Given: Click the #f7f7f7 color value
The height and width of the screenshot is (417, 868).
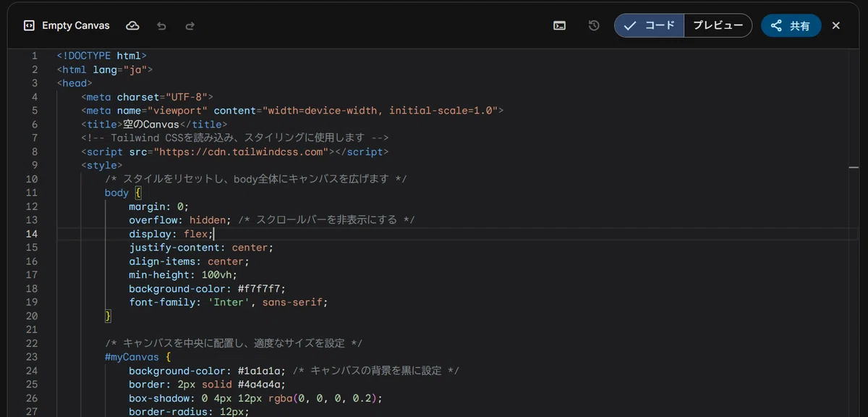Looking at the screenshot, I should coord(258,289).
